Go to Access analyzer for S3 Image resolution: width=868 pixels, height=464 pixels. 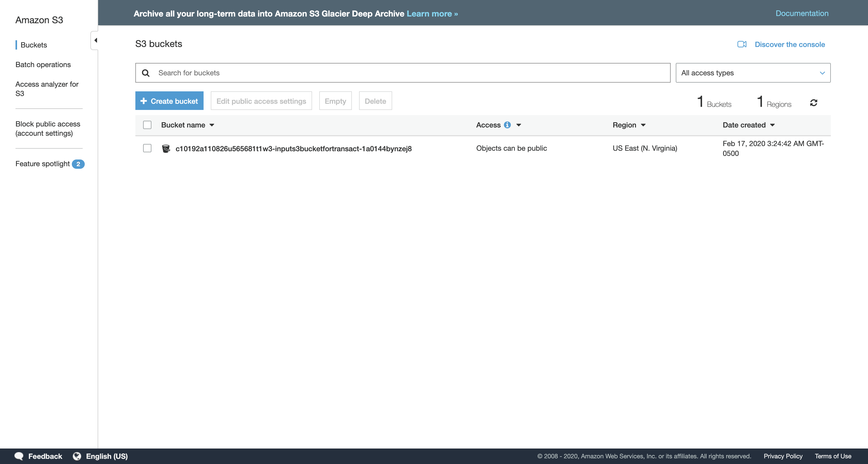click(x=47, y=89)
